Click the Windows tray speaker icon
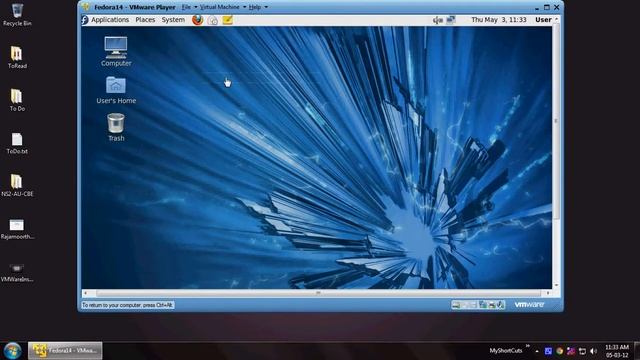Screen dimensions: 640x360 (593, 351)
